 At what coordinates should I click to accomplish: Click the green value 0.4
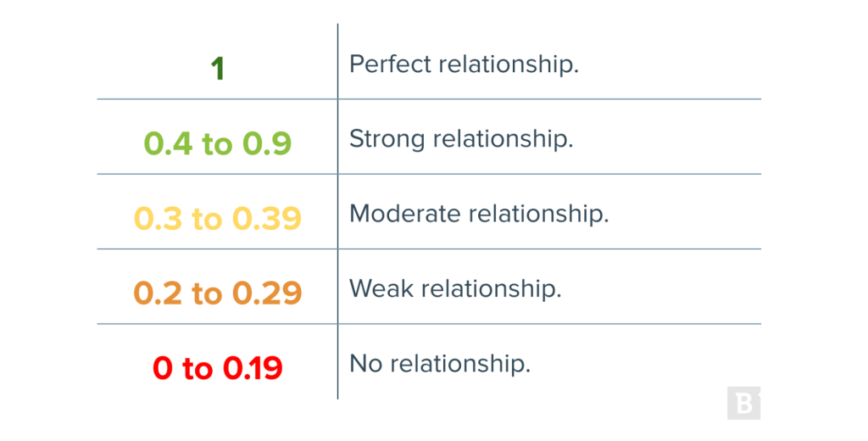pos(170,144)
